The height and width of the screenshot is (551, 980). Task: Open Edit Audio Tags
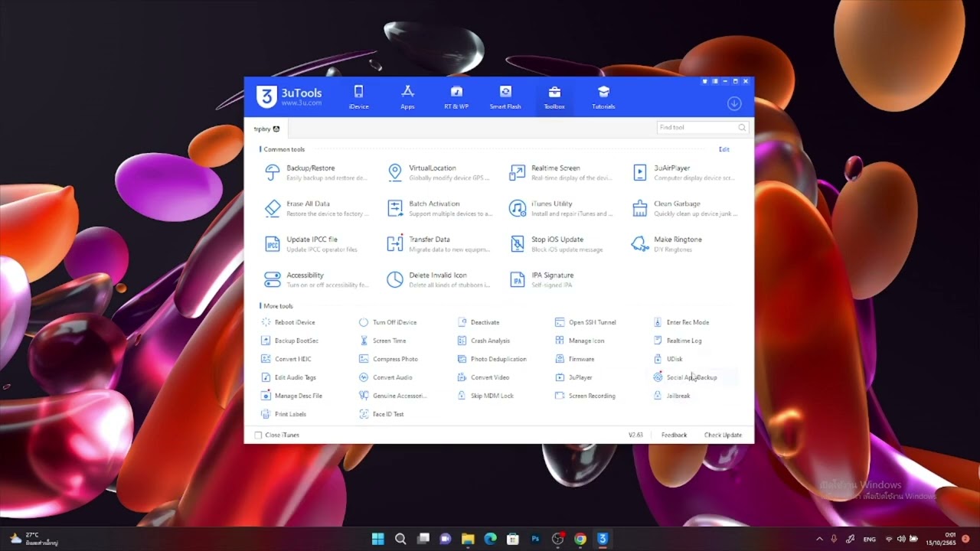(x=289, y=377)
